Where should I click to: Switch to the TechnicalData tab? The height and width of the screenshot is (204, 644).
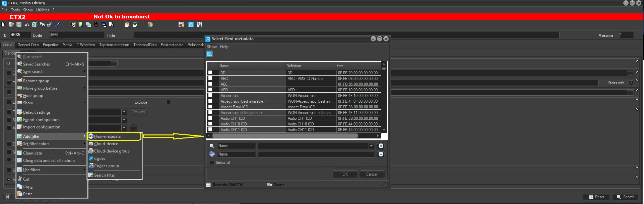click(x=145, y=45)
